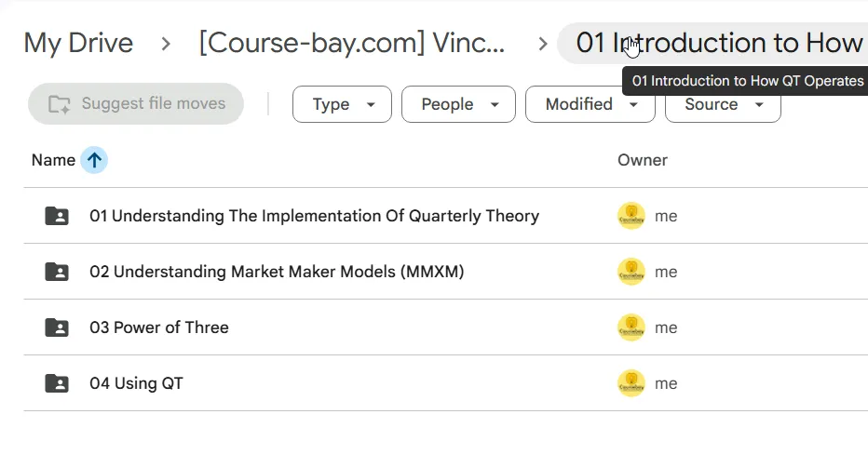
Task: Click the Suggest file moves button
Action: click(136, 104)
